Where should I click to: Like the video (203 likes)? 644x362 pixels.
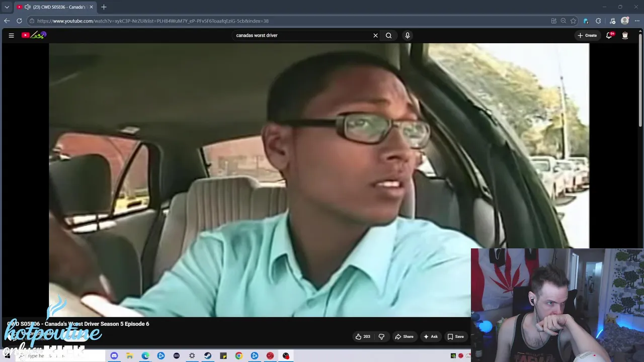coord(363,336)
